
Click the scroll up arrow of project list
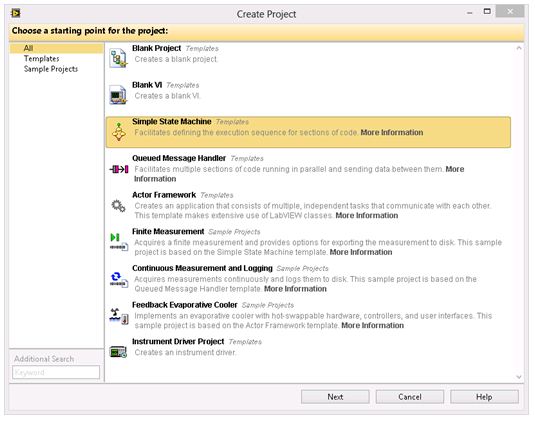519,48
